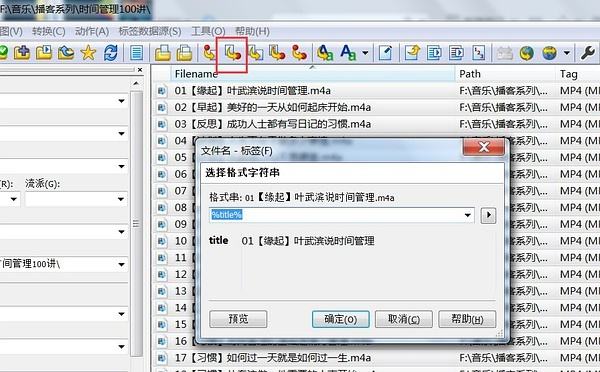Open the 工具(O) menu
The width and height of the screenshot is (600, 372).
tap(208, 31)
